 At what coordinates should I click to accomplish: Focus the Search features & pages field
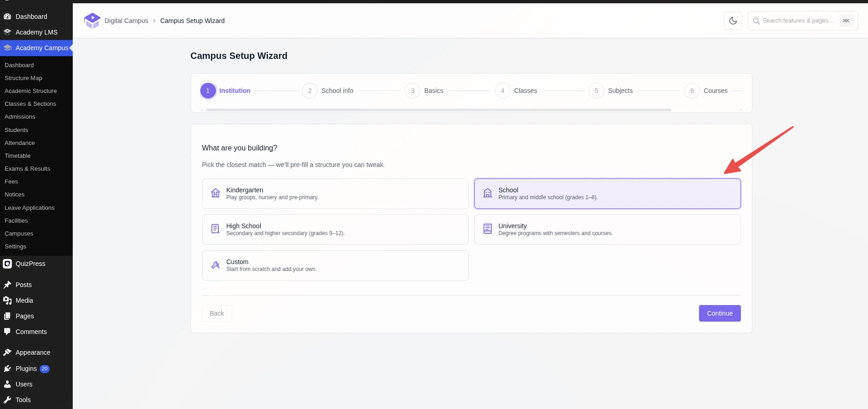[803, 21]
